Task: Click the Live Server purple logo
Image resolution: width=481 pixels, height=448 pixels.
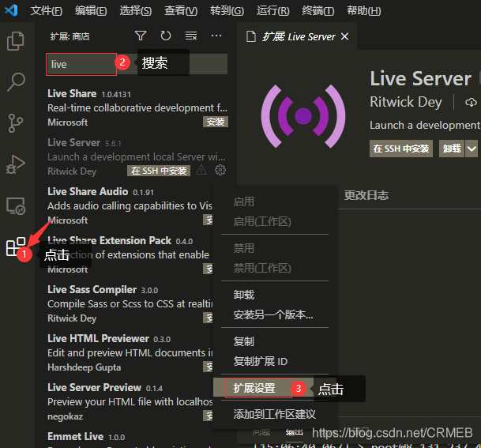Action: pyautogui.click(x=303, y=116)
